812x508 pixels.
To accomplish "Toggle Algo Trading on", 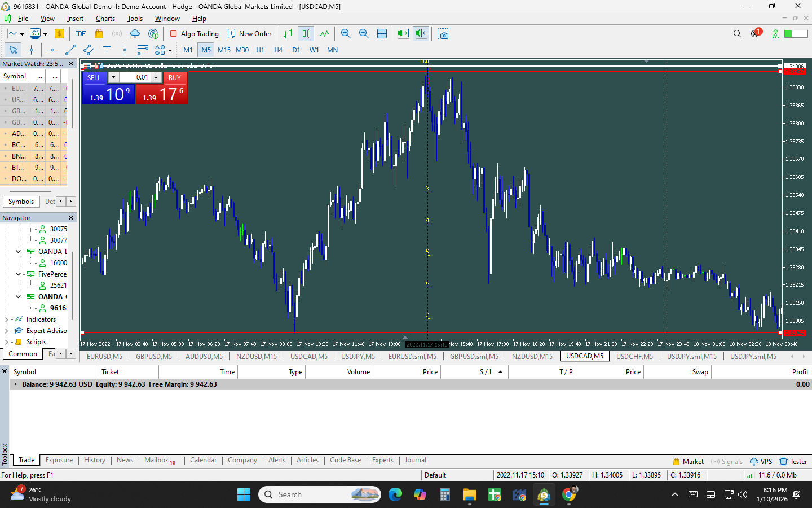I will tap(195, 34).
